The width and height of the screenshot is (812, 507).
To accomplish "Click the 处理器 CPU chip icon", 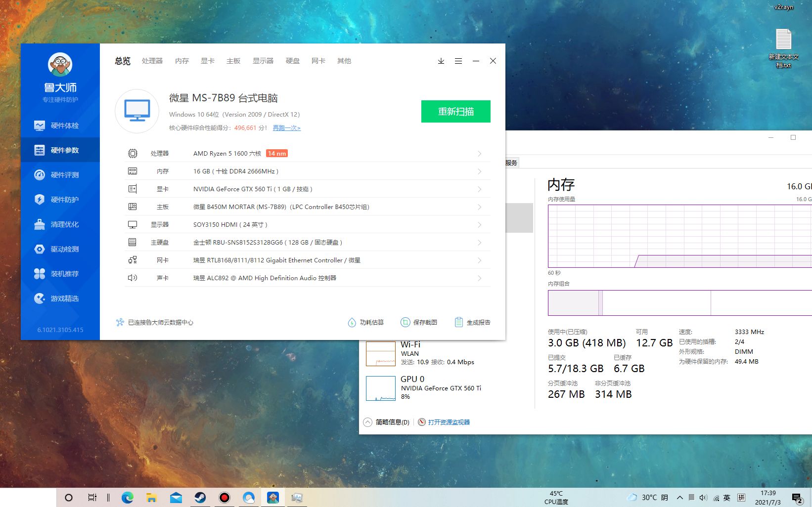I will [x=133, y=154].
